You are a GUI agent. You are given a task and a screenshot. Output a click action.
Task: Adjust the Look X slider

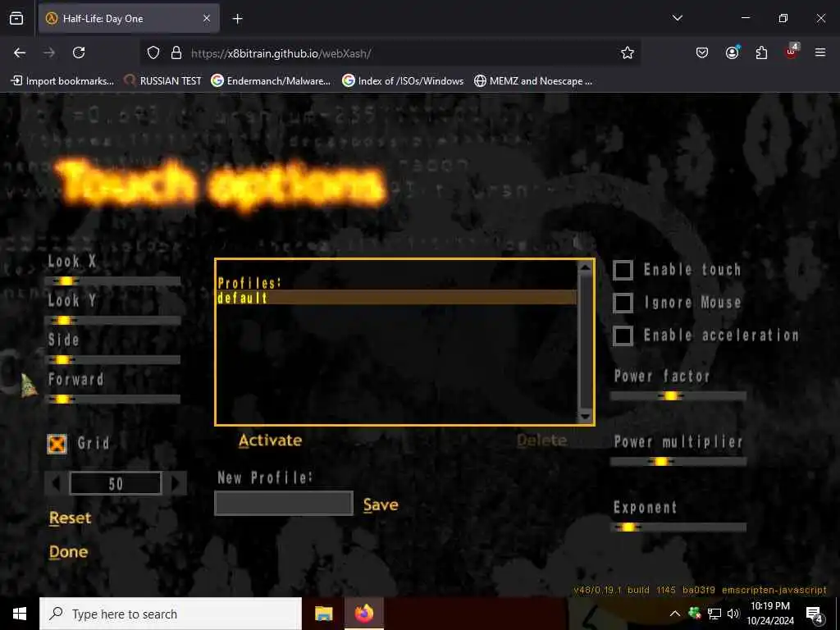[113, 281]
